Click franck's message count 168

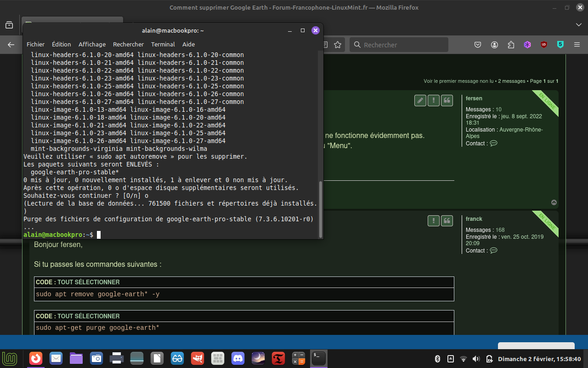500,230
